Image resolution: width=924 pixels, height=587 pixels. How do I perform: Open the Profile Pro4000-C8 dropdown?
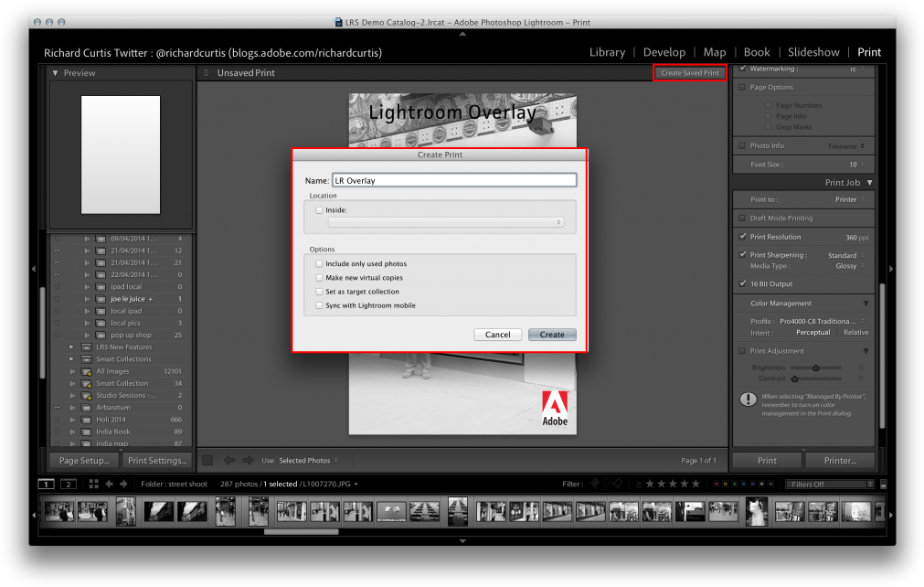click(822, 321)
